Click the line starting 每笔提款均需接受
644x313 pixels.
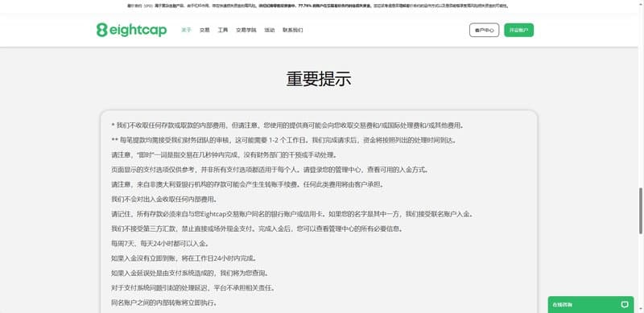[284, 140]
